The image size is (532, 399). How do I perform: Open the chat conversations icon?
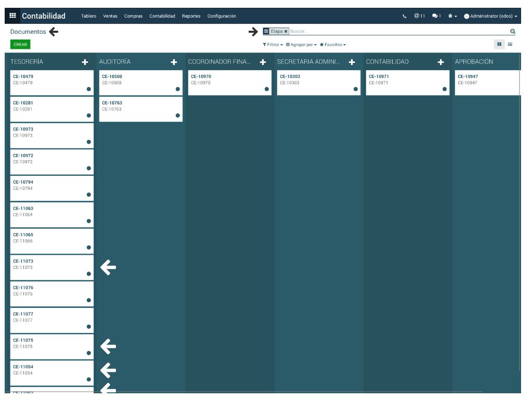pos(436,16)
